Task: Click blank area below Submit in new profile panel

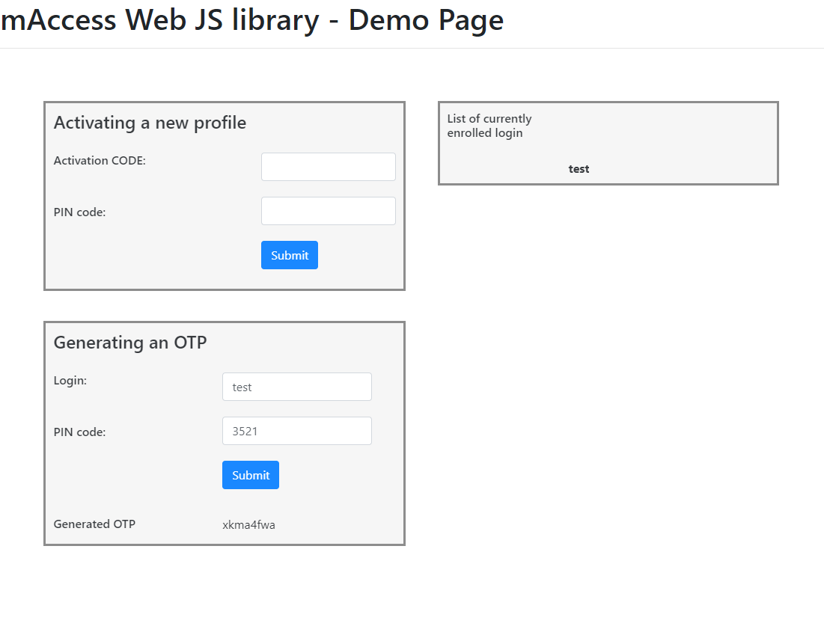Action: [290, 279]
